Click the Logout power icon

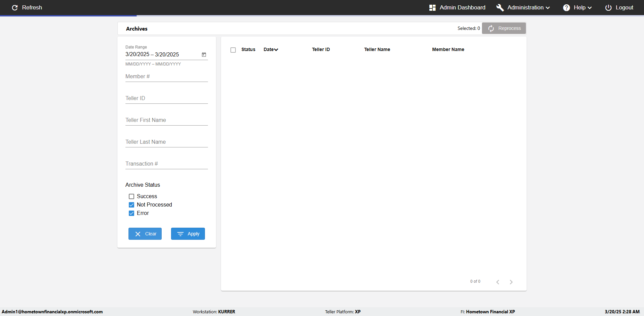[608, 7]
